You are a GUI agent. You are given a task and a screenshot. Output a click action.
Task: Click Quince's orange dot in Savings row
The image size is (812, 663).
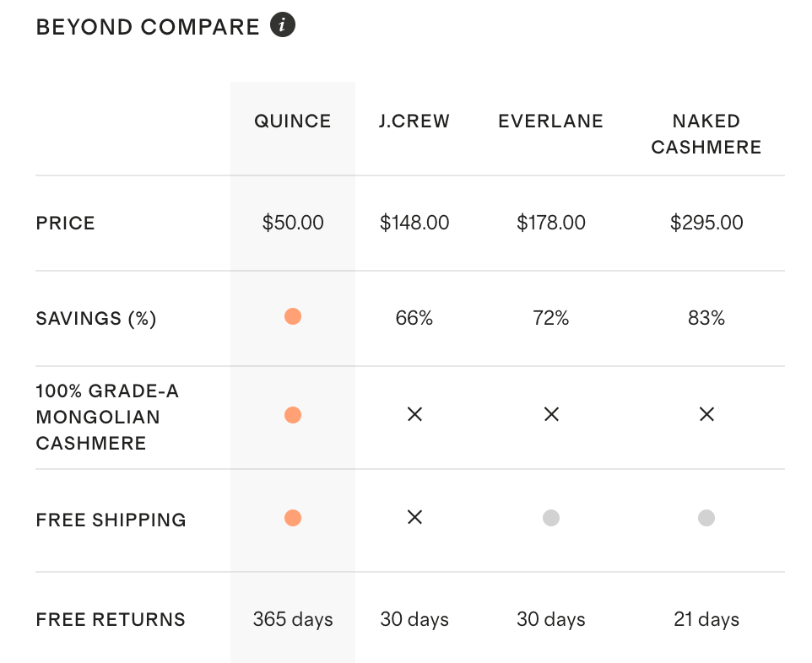click(x=293, y=317)
